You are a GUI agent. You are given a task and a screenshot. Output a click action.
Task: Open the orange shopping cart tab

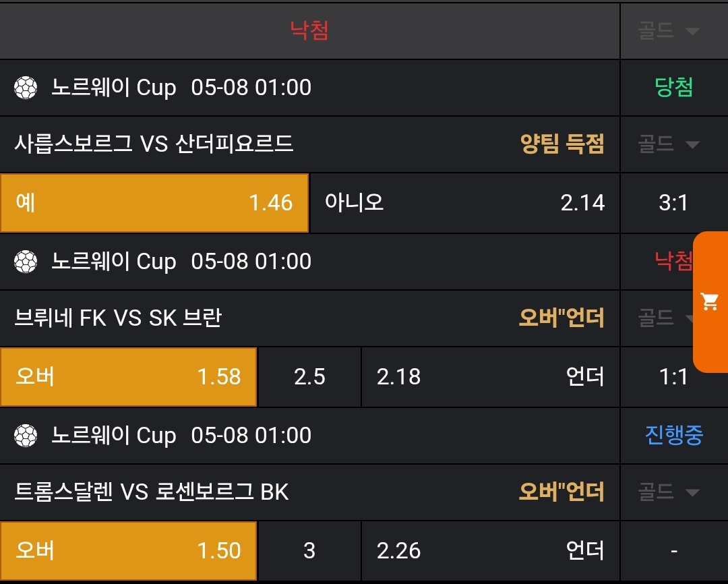710,301
